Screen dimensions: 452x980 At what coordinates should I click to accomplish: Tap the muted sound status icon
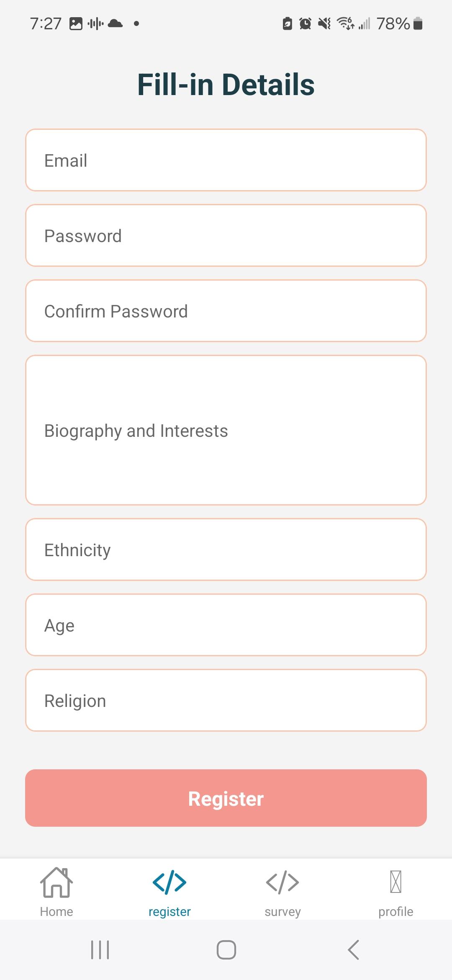[x=324, y=23]
